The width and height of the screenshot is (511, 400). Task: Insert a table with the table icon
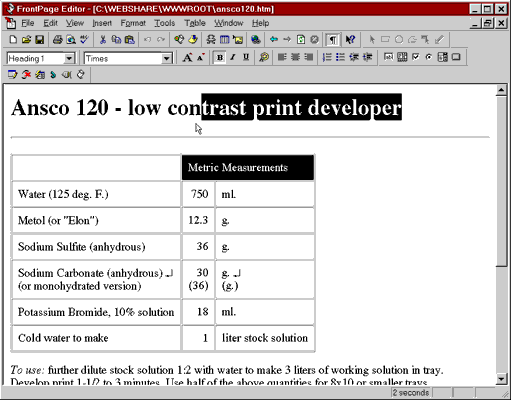point(224,40)
